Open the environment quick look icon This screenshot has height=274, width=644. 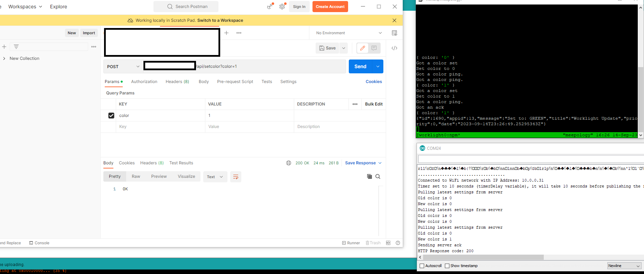click(394, 33)
